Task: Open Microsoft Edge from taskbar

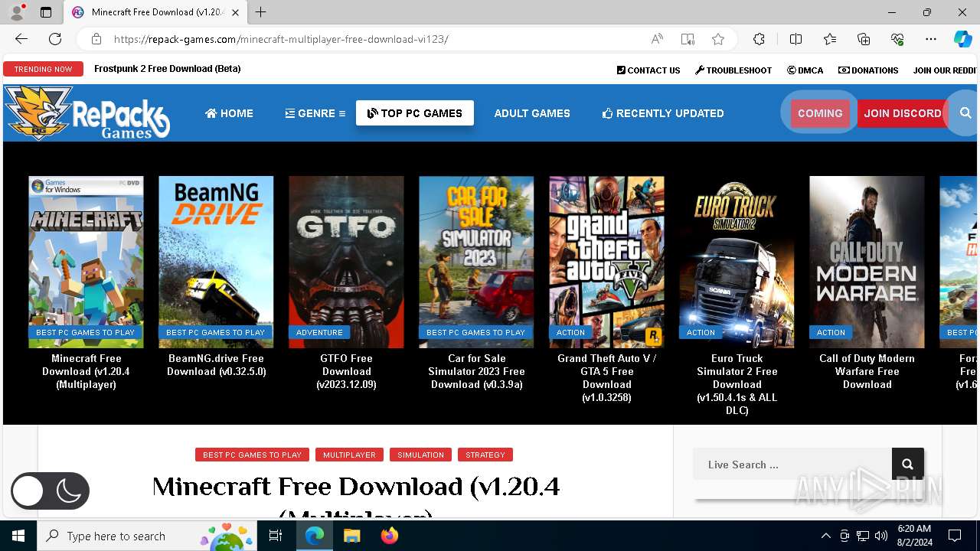Action: tap(315, 536)
